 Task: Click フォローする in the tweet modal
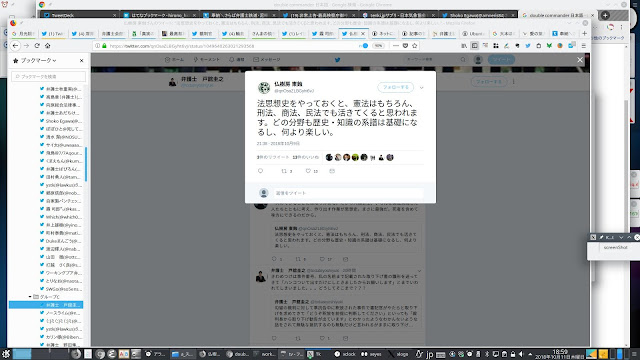point(396,87)
